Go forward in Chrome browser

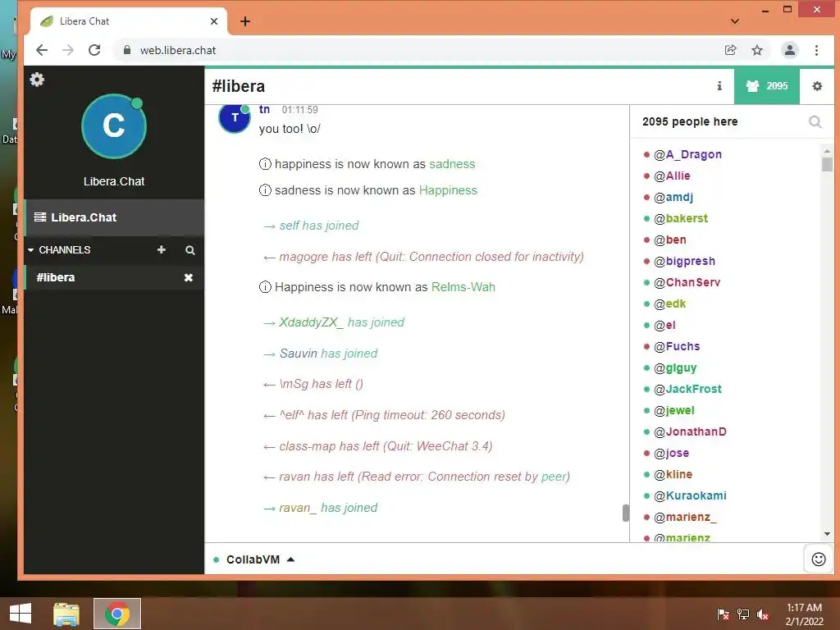(x=68, y=50)
